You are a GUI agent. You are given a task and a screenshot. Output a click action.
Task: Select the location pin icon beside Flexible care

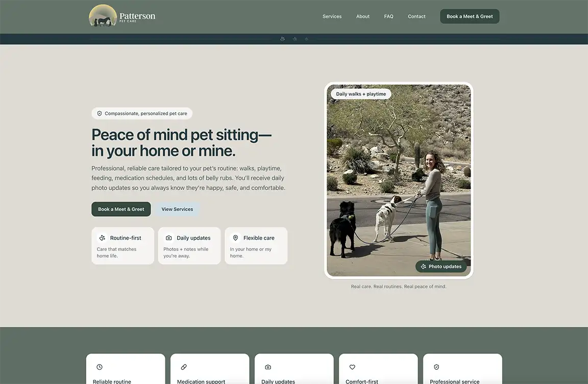[x=235, y=237]
